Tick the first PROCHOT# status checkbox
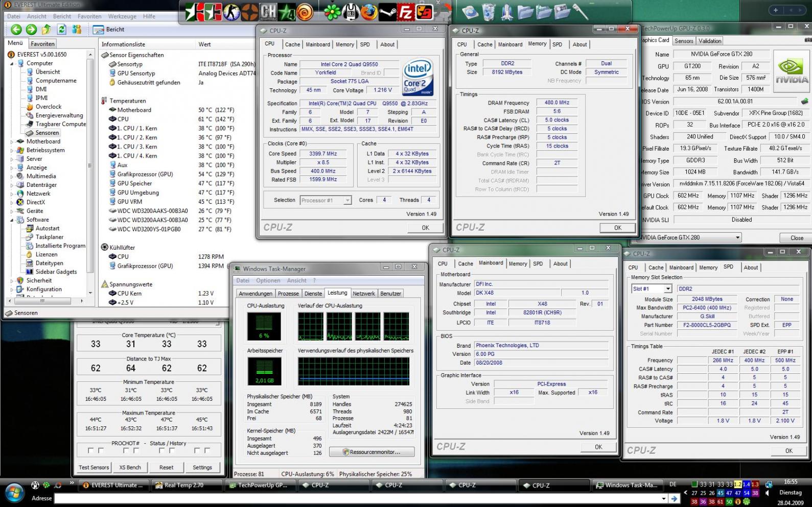This screenshot has width=812, height=507. [90, 450]
